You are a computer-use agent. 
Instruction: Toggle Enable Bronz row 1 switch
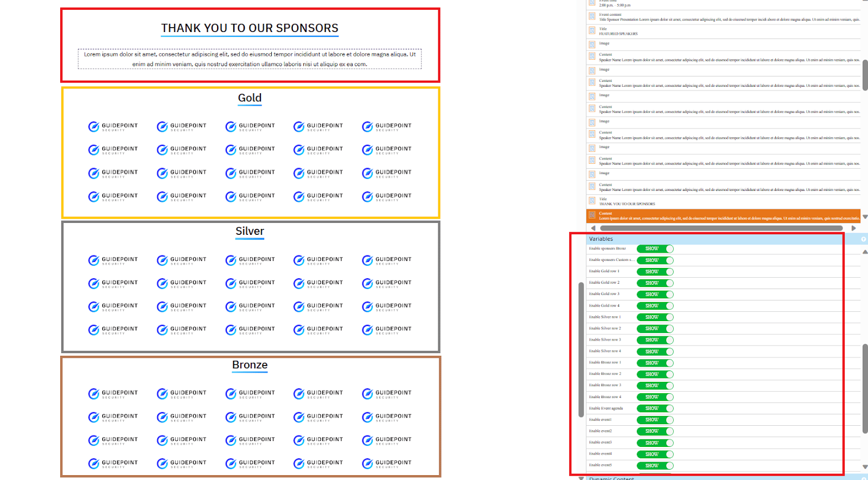(655, 363)
